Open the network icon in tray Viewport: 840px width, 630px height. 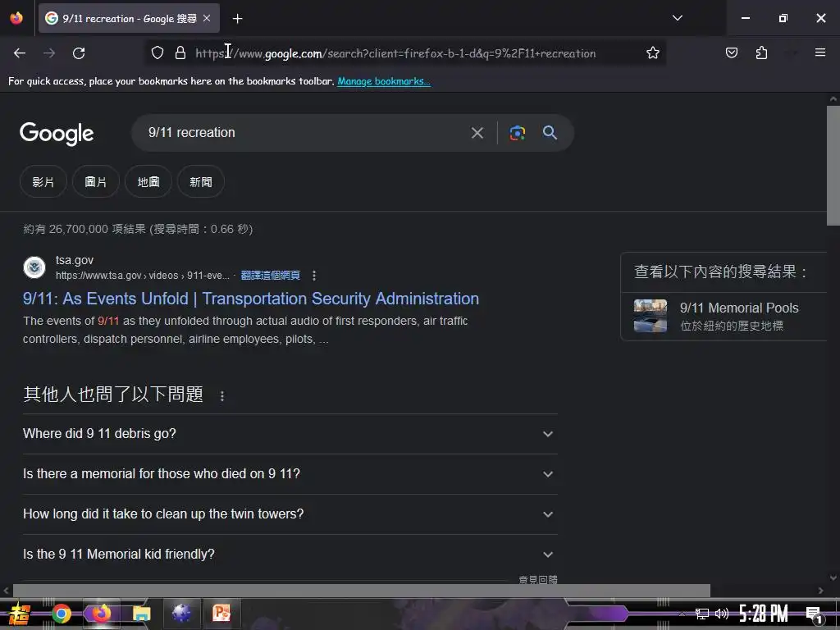702,614
